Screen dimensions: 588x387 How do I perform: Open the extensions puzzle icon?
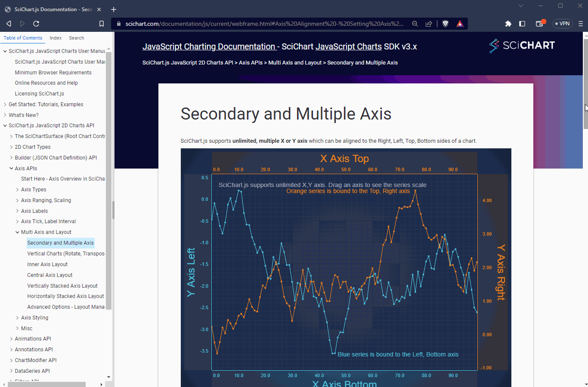[508, 24]
